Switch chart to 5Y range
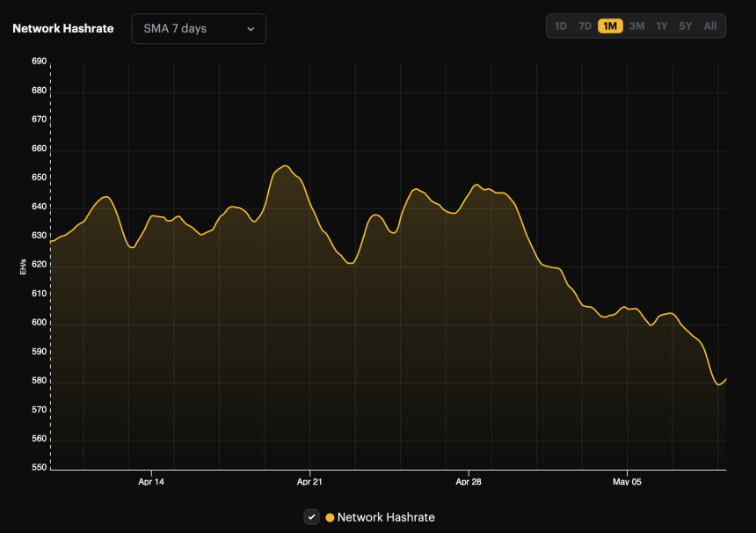The width and height of the screenshot is (756, 533). click(685, 26)
